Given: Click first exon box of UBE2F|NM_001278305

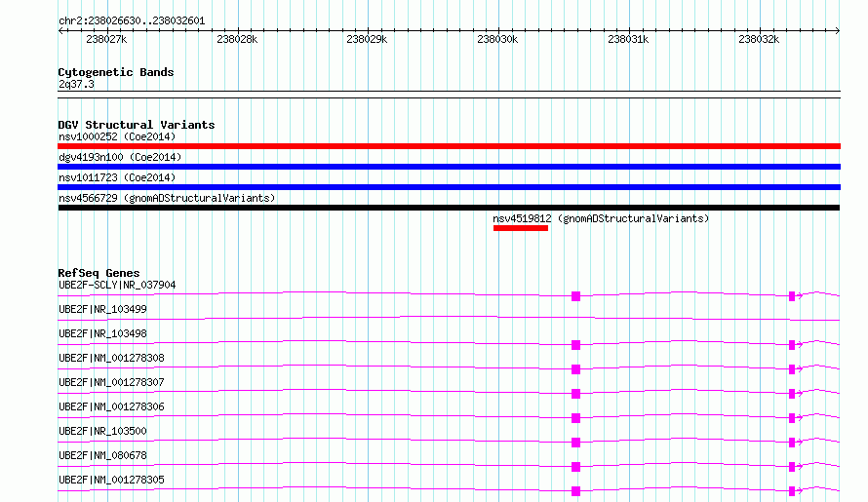Looking at the screenshot, I should point(575,491).
